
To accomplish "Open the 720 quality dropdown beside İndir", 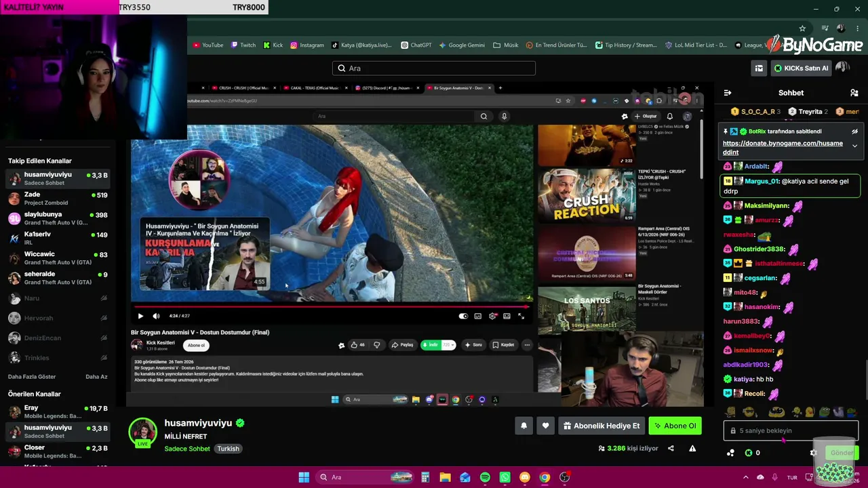I will coord(449,345).
